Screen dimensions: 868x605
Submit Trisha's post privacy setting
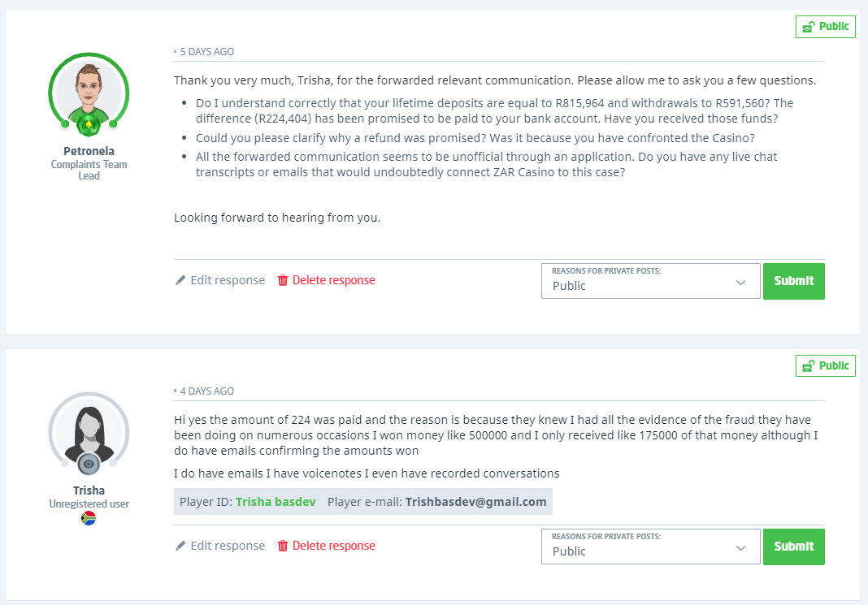click(793, 547)
